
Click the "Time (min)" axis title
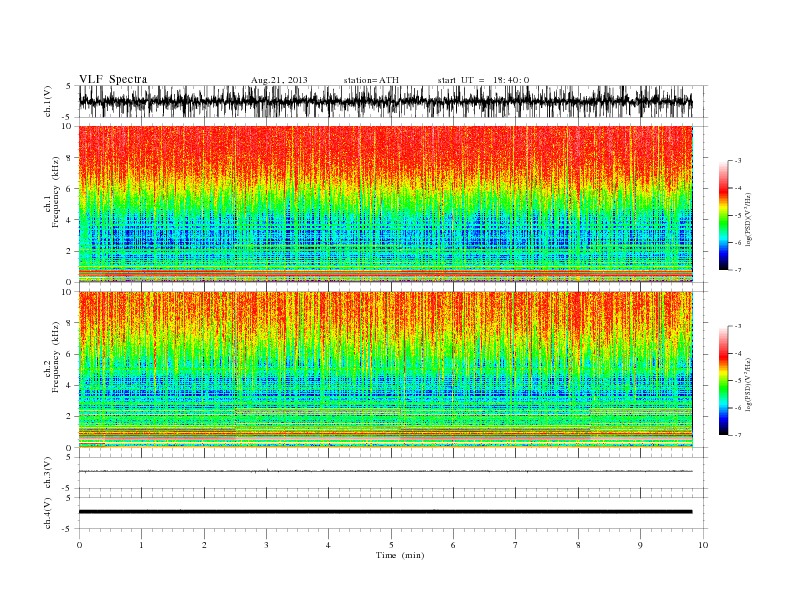(400, 555)
